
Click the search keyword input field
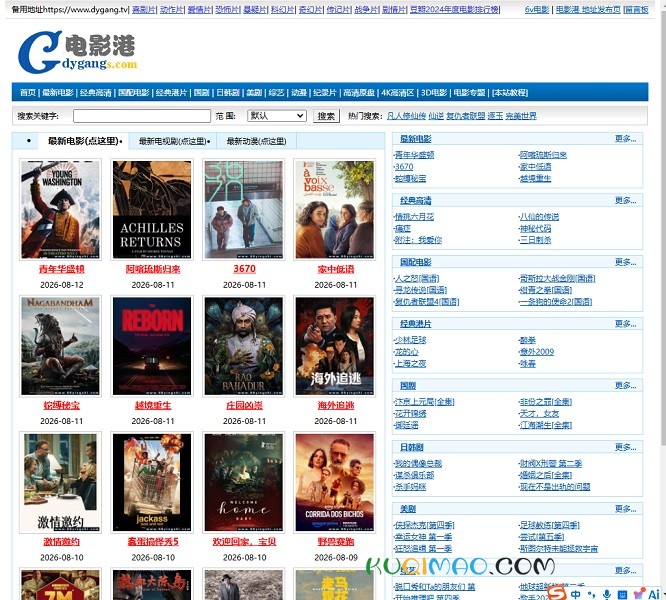tap(142, 116)
